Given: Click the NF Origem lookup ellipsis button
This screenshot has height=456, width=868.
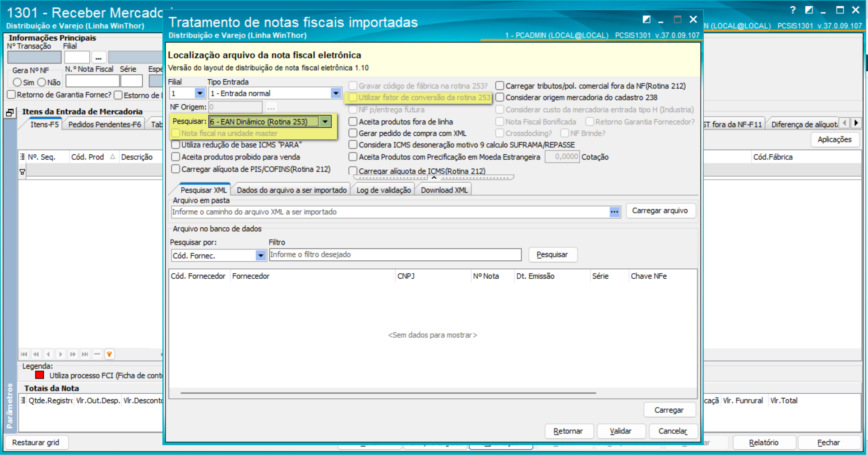Looking at the screenshot, I should tap(271, 107).
